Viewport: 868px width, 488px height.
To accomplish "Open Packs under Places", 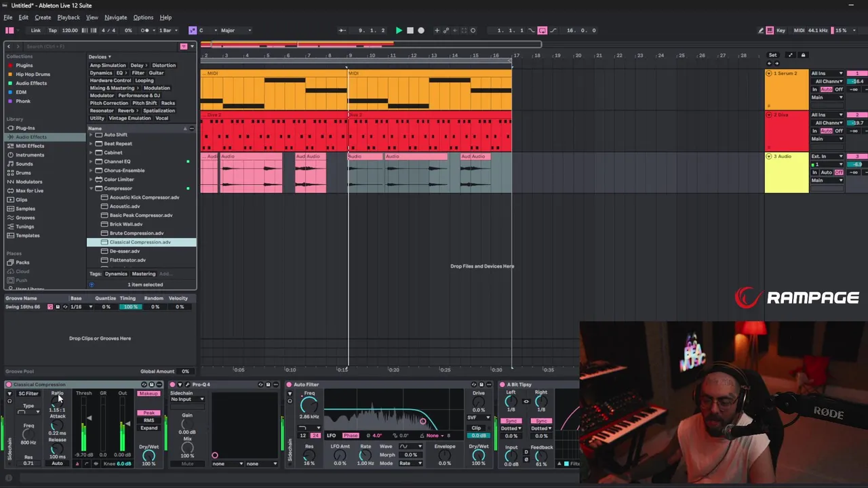I will pyautogui.click(x=22, y=262).
